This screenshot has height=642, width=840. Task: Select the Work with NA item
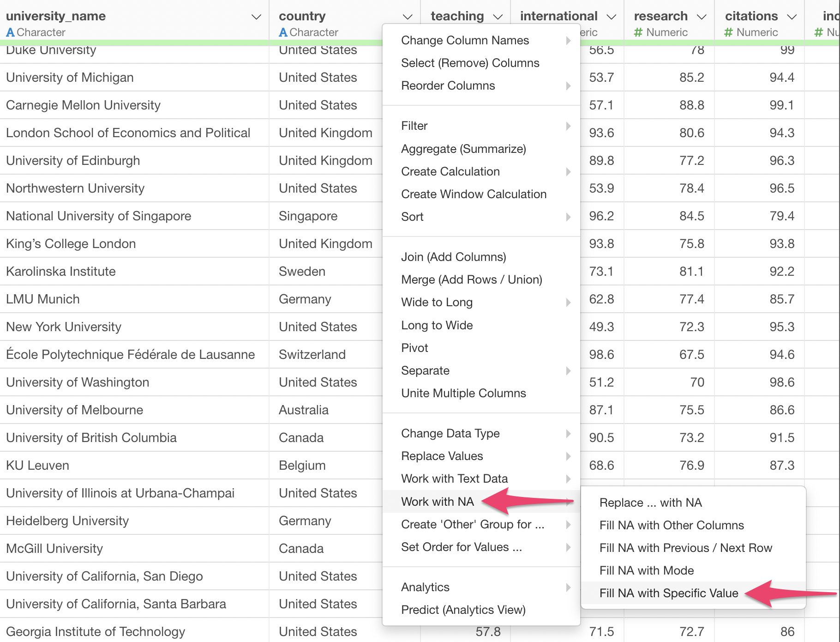481,502
